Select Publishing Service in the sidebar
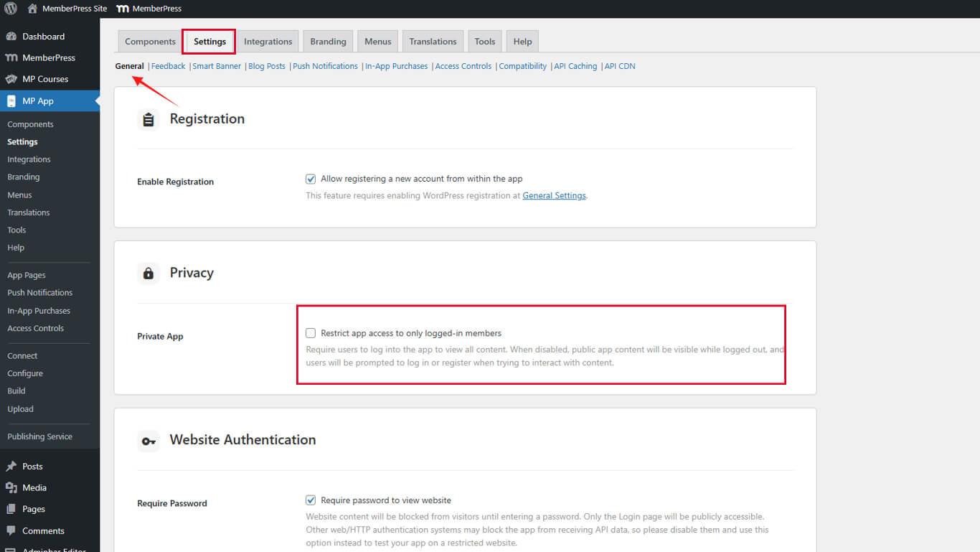This screenshot has height=552, width=980. [39, 436]
